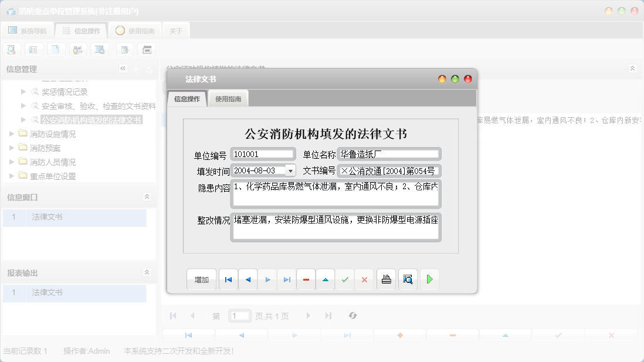644x362 pixels.
Task: Click the document toolbar icon
Action: coord(56,49)
